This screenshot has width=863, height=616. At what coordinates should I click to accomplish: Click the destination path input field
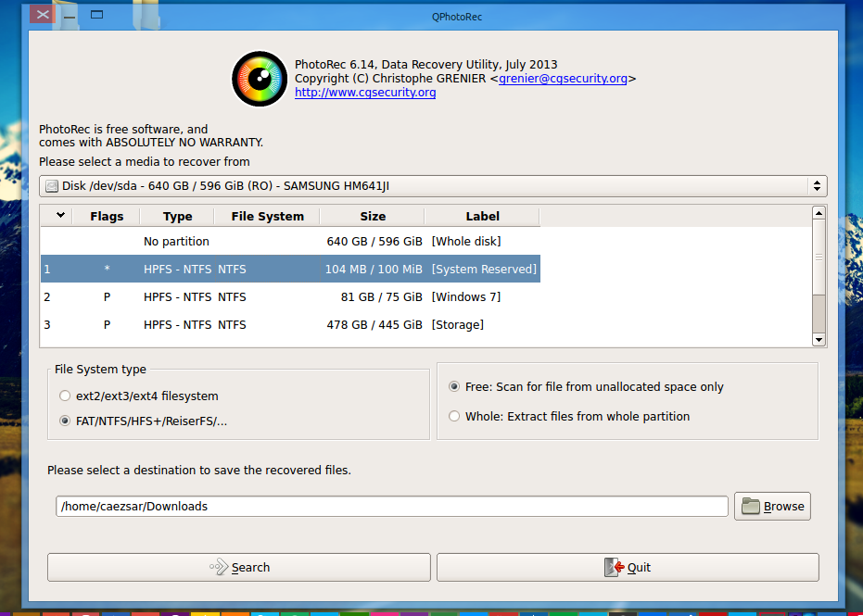[x=392, y=506]
